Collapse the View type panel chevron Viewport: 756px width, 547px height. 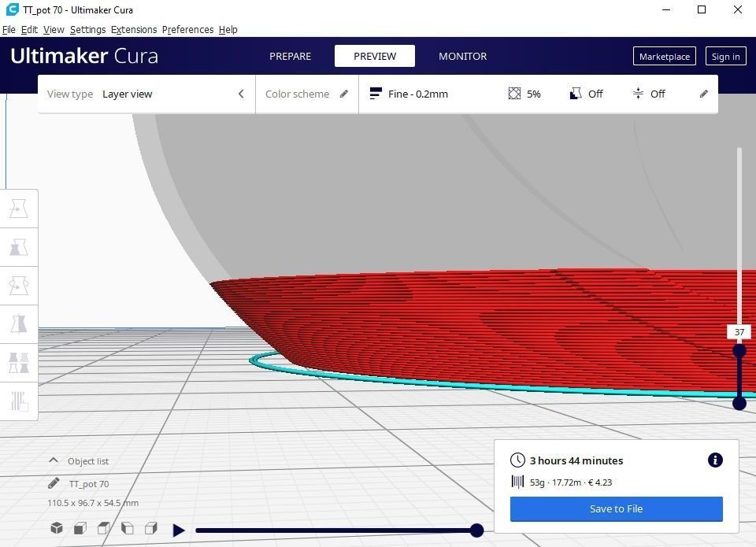click(241, 94)
